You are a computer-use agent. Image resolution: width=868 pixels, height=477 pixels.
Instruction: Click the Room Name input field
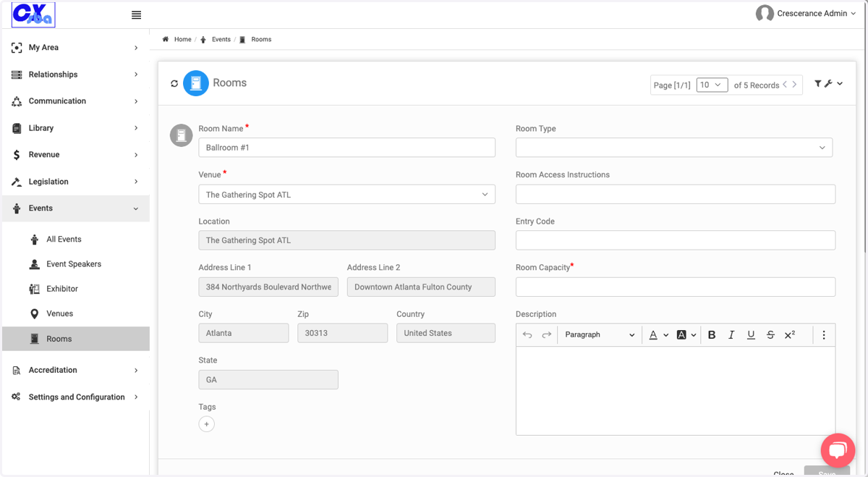[x=347, y=148]
